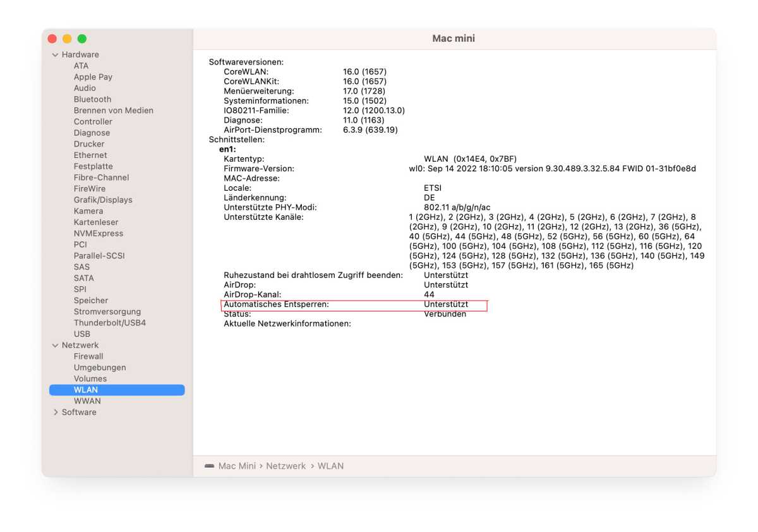Screen dimensions: 758x532
Task: Collapse the Hardware section chevron
Action: point(55,55)
